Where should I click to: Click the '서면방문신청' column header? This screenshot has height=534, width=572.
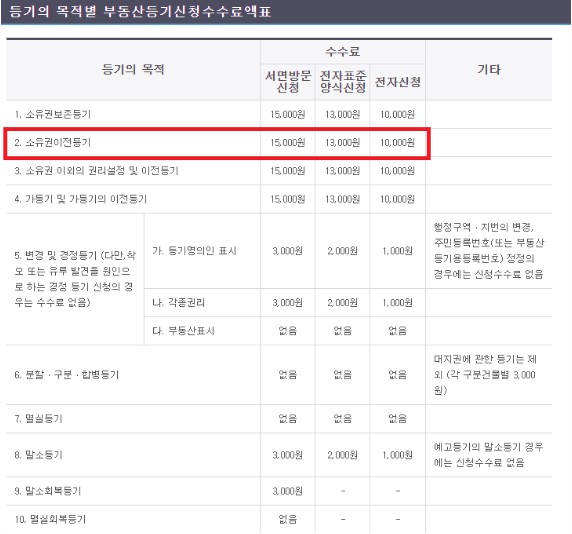(288, 82)
